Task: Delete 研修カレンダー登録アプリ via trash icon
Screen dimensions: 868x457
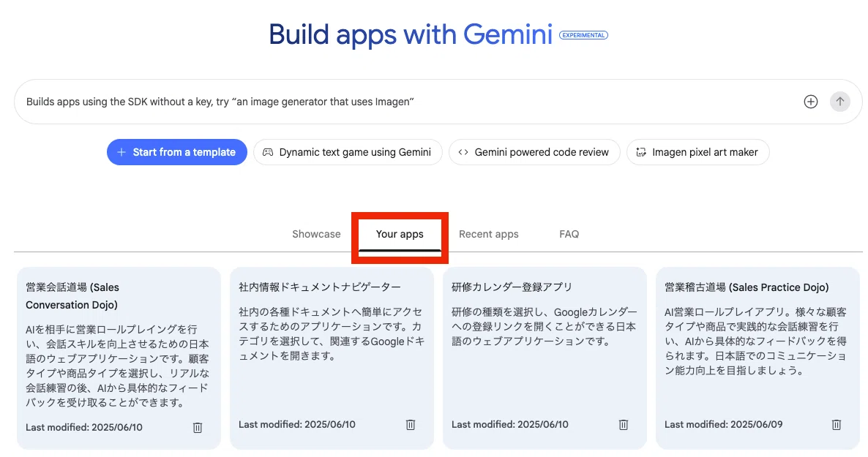Action: pos(624,425)
